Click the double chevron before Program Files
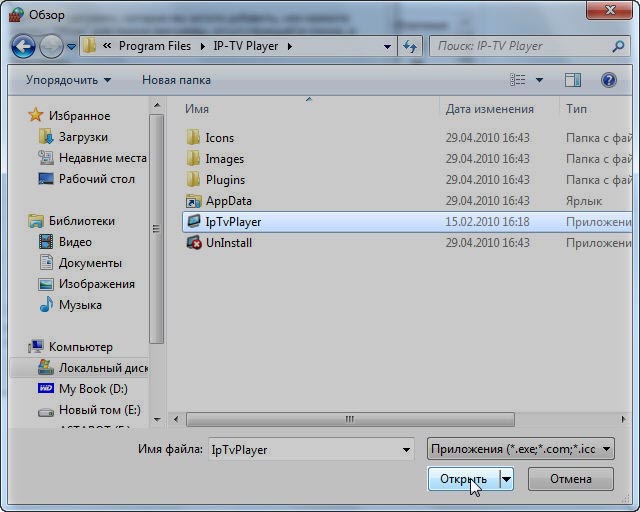Viewport: 640px width, 512px height. pos(107,46)
